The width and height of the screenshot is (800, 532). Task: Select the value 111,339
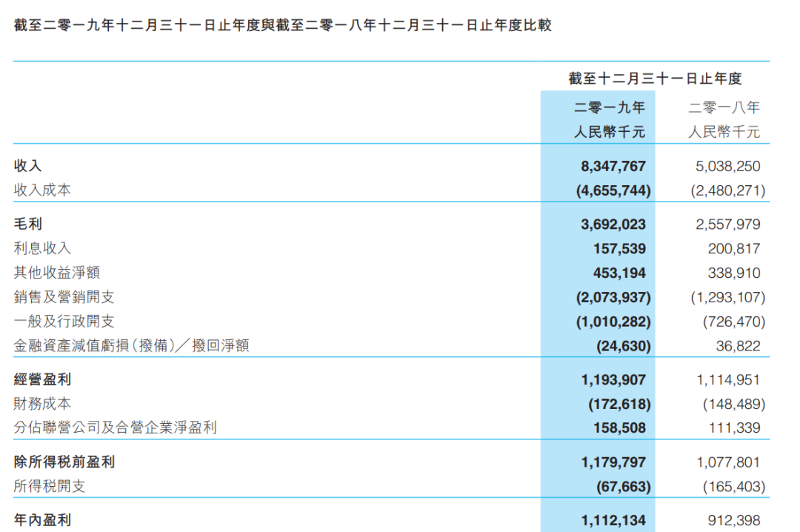(734, 428)
